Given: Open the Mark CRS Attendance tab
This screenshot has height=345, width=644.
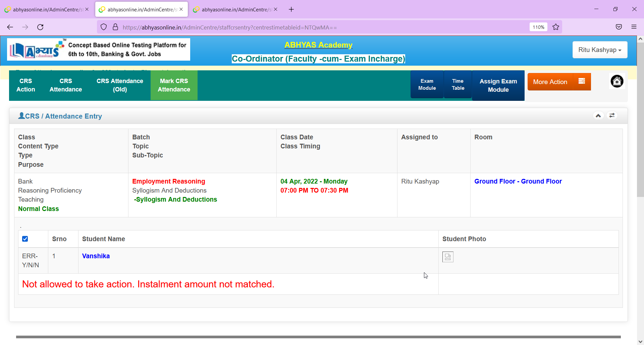Looking at the screenshot, I should tap(174, 85).
